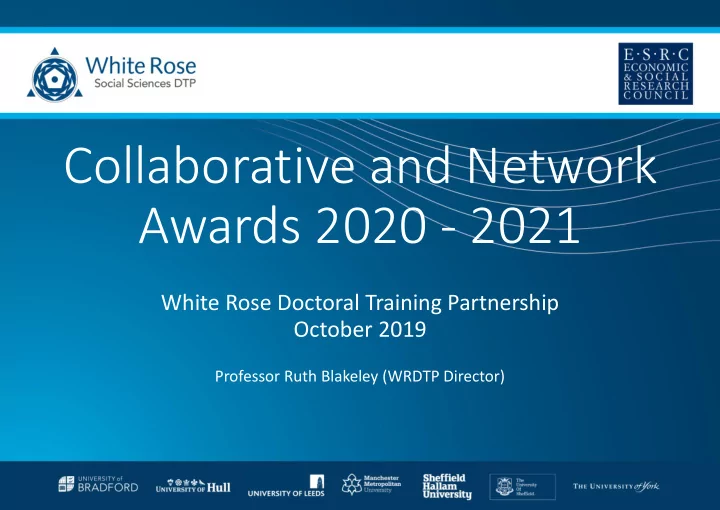This screenshot has width=720, height=510.
Task: Click the University of Leeds logo
Action: tap(286, 486)
